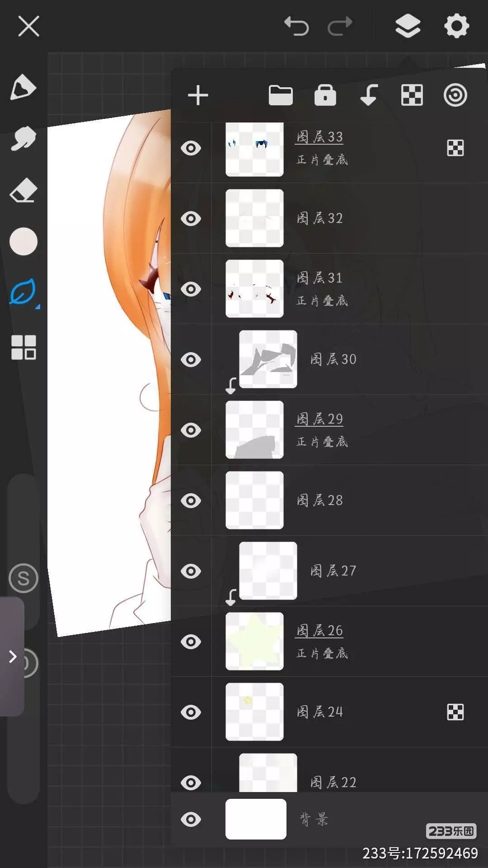The width and height of the screenshot is (488, 868).
Task: Open the spiral target icon
Action: coord(455,95)
